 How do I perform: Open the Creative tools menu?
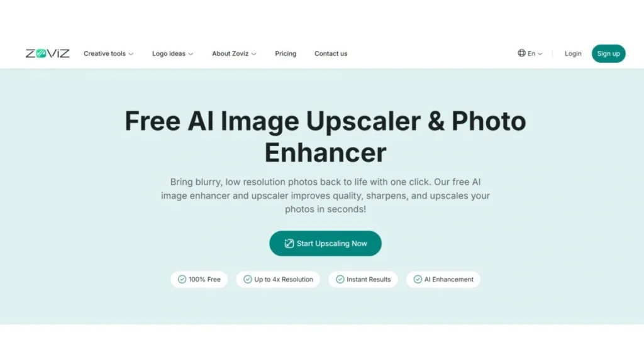[x=108, y=53]
